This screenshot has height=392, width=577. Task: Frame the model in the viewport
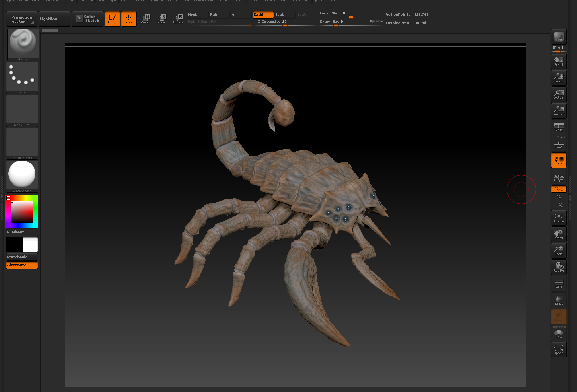point(558,217)
